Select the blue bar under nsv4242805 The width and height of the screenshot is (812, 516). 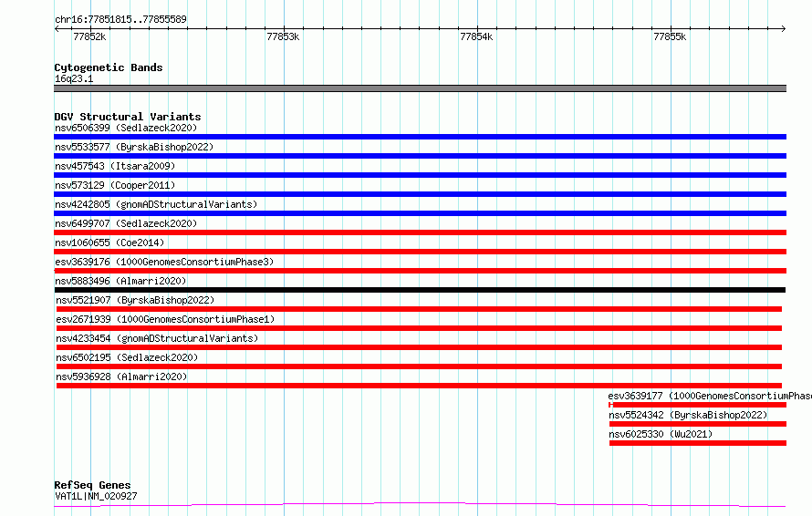coord(420,213)
